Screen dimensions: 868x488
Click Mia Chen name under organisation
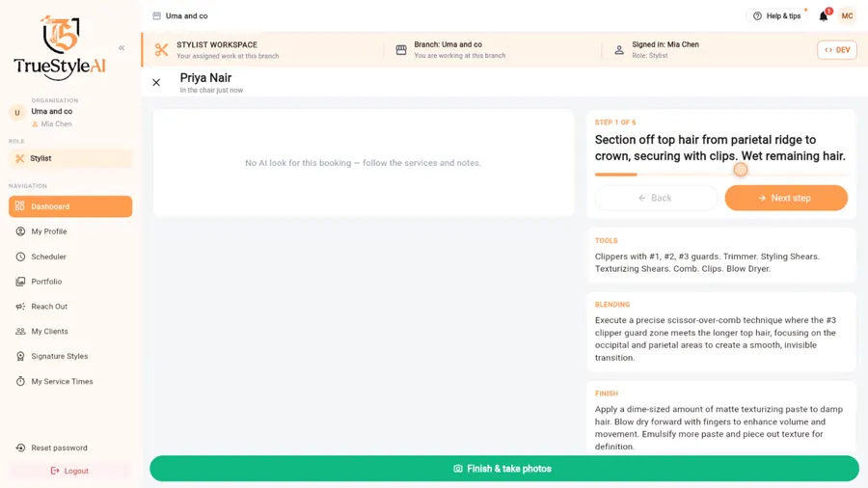(x=56, y=124)
